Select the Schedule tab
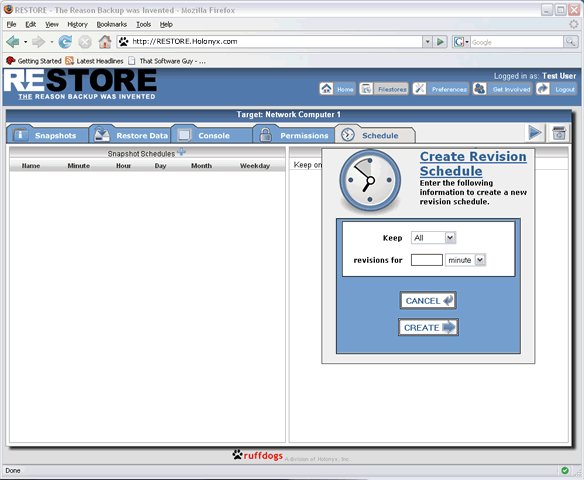 coord(375,134)
